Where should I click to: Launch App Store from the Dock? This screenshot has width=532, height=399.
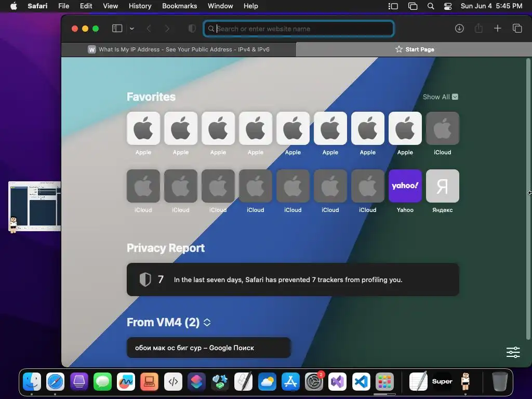pos(290,382)
